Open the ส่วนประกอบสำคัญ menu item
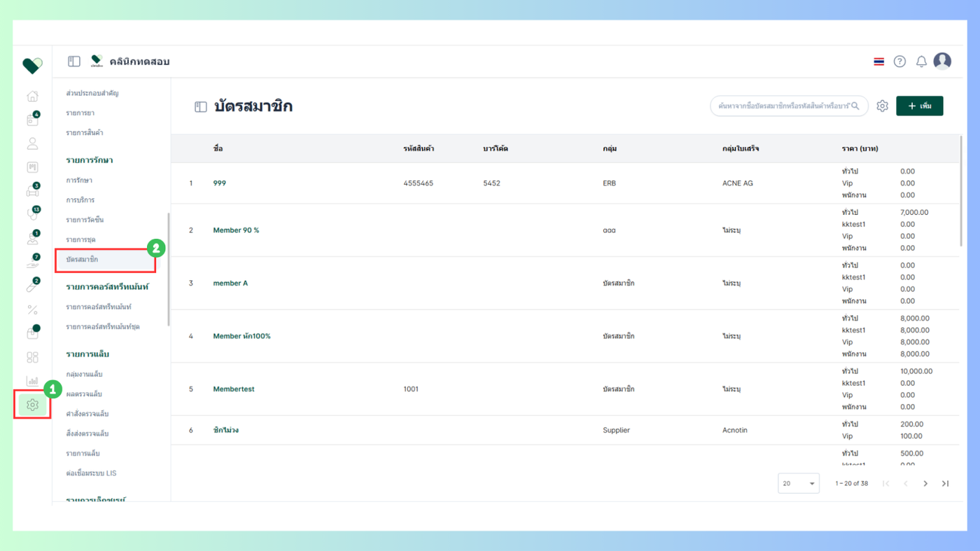The height and width of the screenshot is (551, 980). point(92,93)
